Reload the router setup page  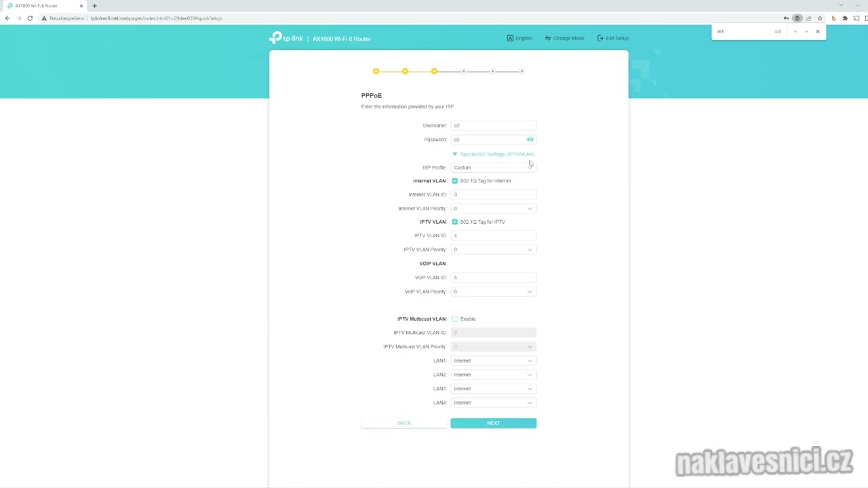30,18
